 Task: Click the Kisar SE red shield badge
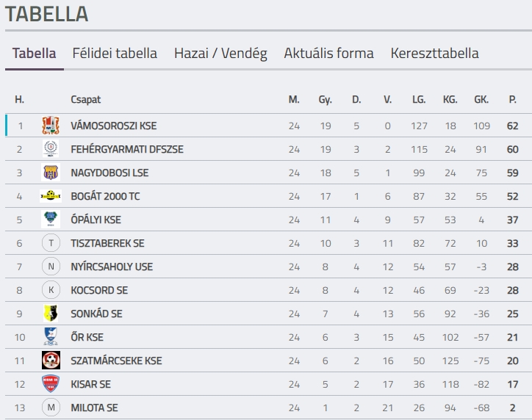[x=51, y=384]
